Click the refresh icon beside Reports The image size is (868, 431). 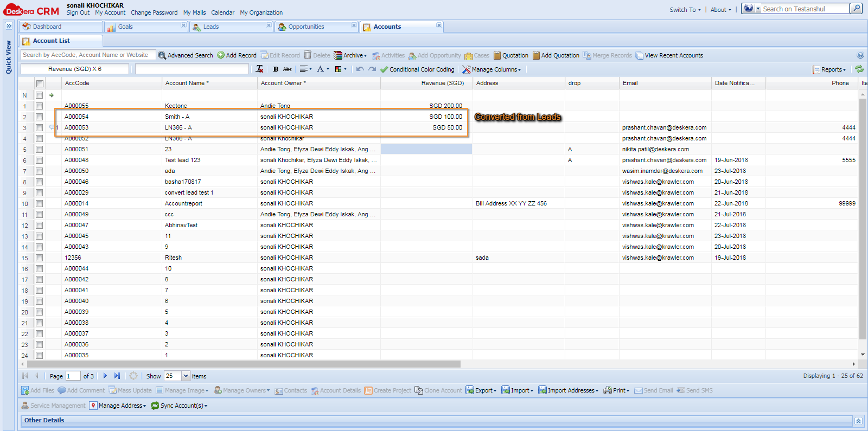tap(859, 69)
